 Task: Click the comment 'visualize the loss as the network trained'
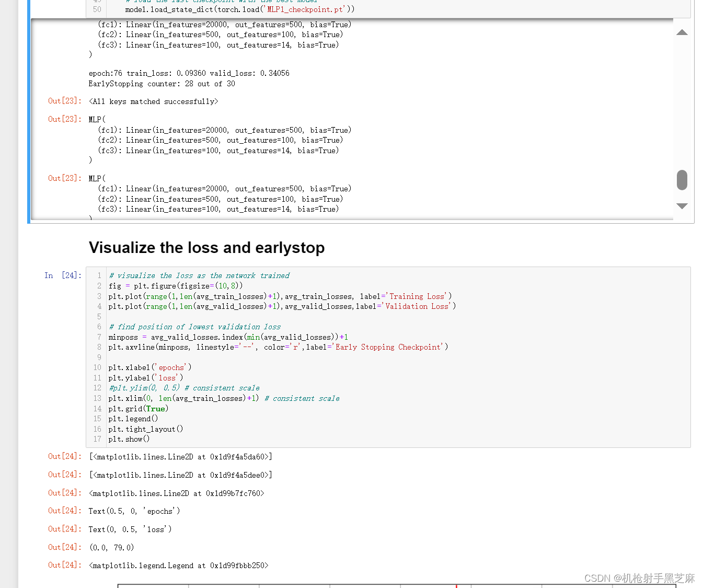pyautogui.click(x=199, y=275)
